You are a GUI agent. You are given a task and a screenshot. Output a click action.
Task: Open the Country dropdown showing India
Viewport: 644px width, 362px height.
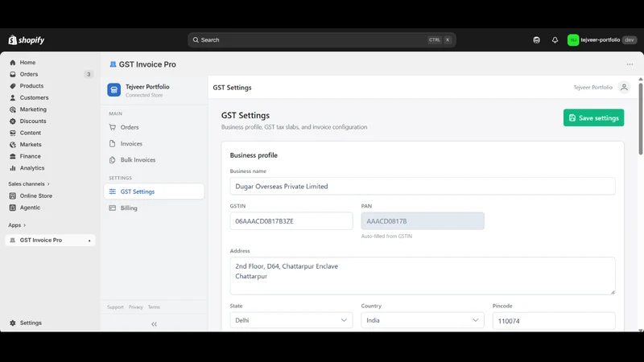tap(423, 320)
